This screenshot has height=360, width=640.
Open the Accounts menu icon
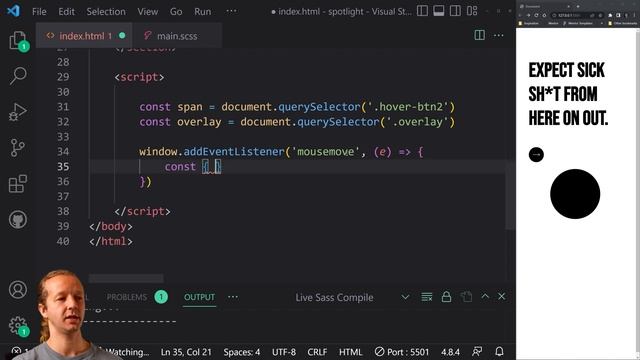coord(18,290)
